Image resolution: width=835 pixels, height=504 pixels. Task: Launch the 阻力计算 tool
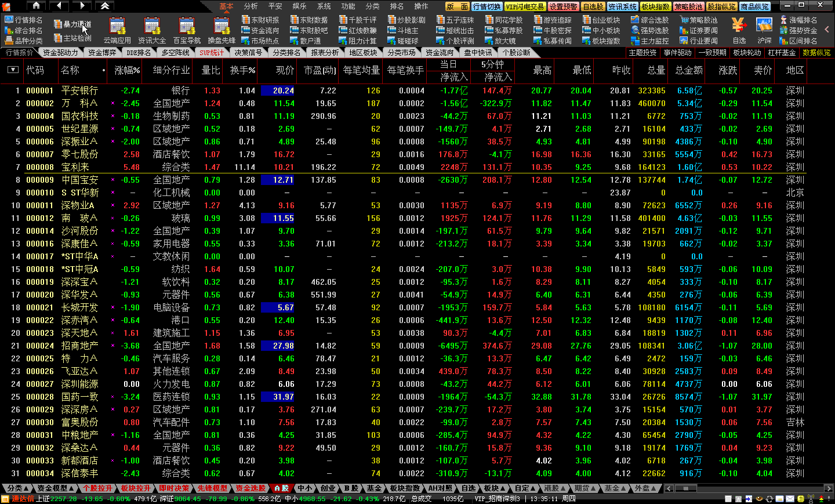coord(358,41)
